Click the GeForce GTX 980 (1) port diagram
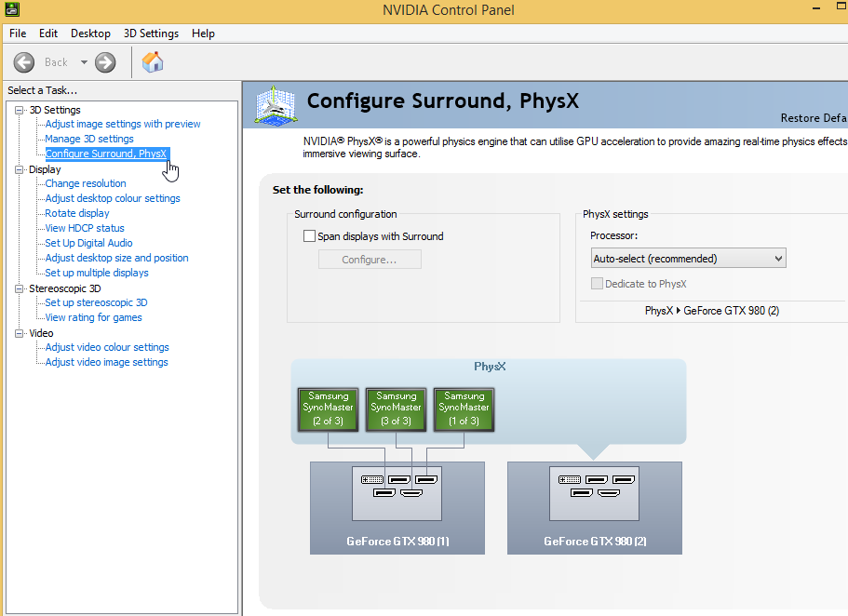 coord(397,493)
